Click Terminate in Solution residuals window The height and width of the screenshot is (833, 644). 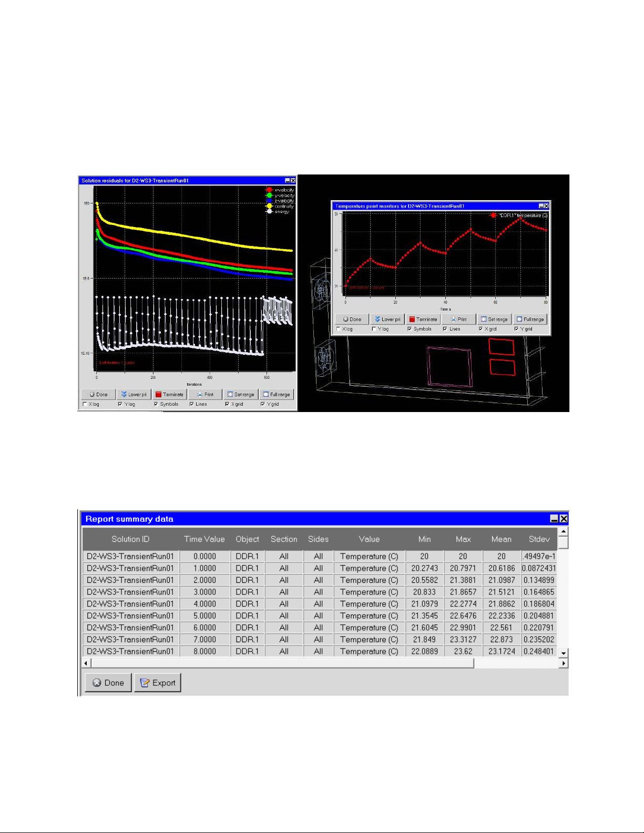tap(170, 394)
